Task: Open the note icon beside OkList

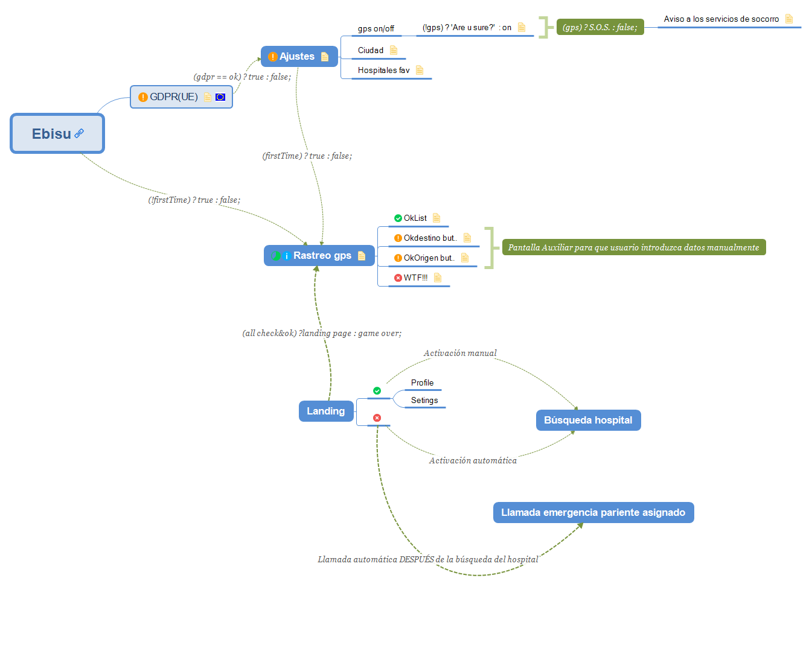Action: pyautogui.click(x=436, y=218)
